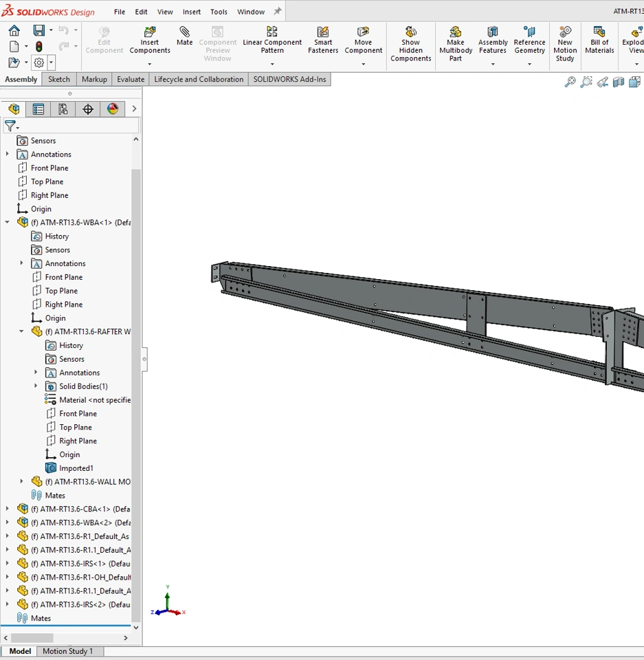Click Make Multibody Part

pos(456,44)
